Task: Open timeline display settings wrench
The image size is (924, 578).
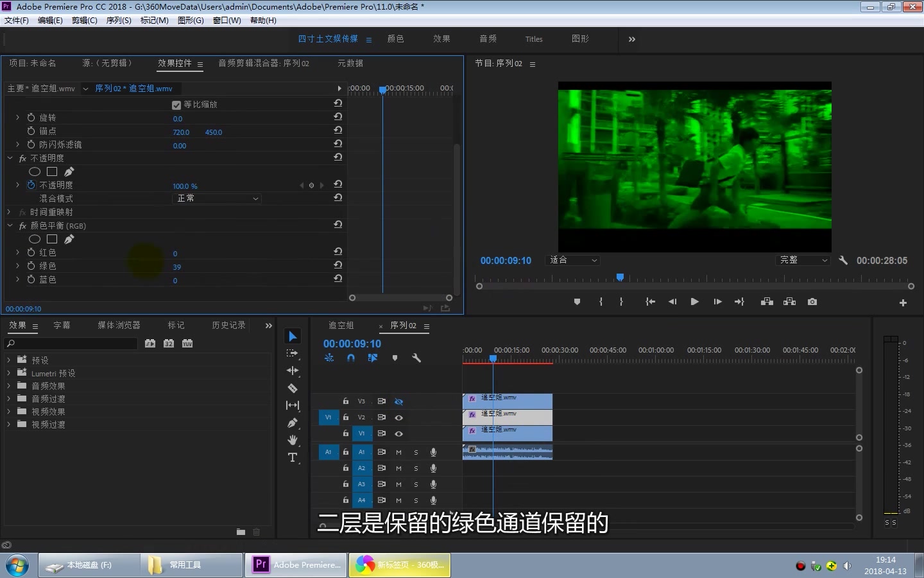Action: pos(416,358)
